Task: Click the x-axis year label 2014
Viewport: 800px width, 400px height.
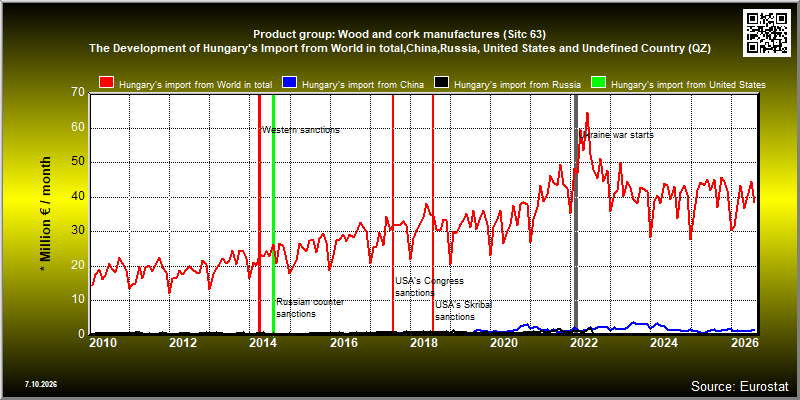Action: (x=263, y=342)
